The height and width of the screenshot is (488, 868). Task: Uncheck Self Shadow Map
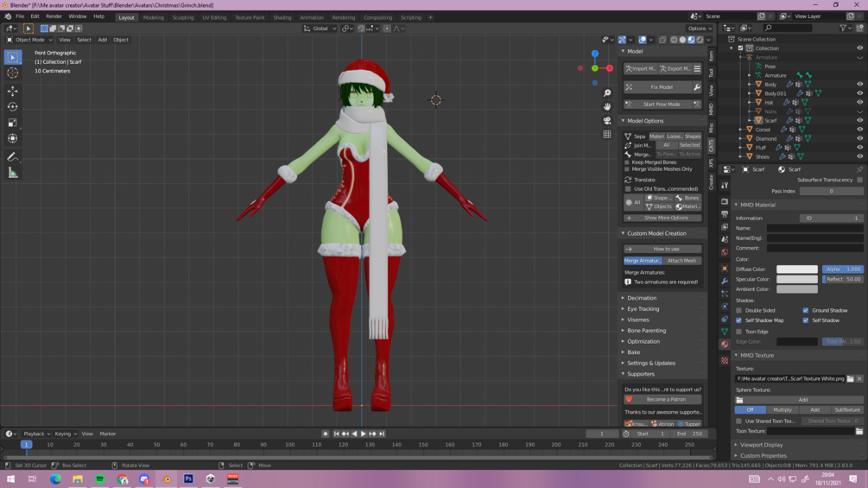(739, 320)
